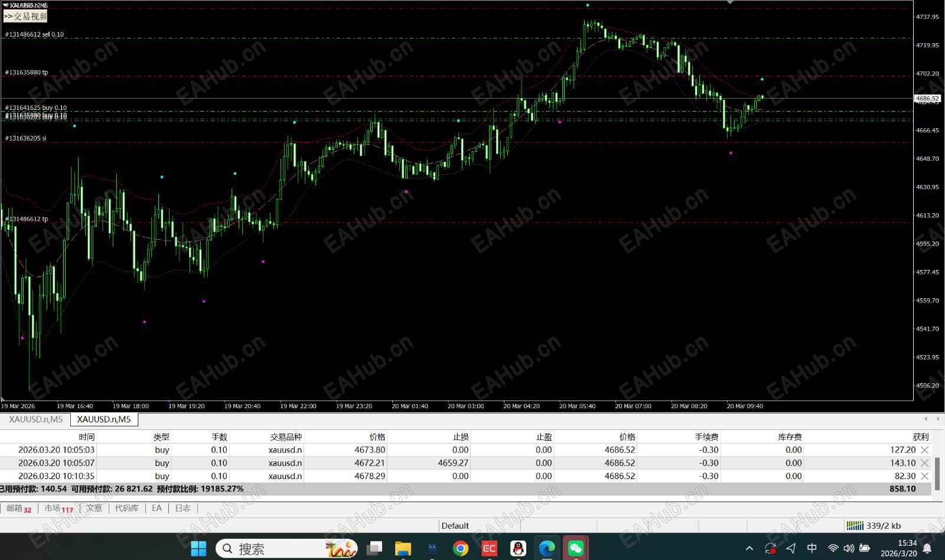Viewport: 945px width, 560px height.
Task: Open Google Chrome from taskbar
Action: click(x=461, y=549)
